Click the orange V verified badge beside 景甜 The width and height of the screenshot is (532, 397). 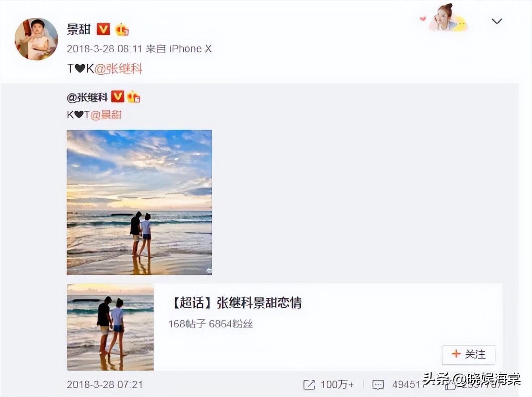coord(103,29)
